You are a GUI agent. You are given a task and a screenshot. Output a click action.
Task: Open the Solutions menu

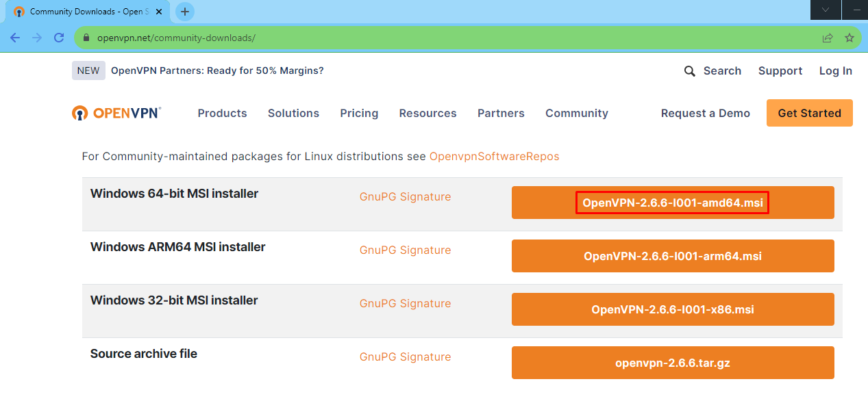(293, 114)
